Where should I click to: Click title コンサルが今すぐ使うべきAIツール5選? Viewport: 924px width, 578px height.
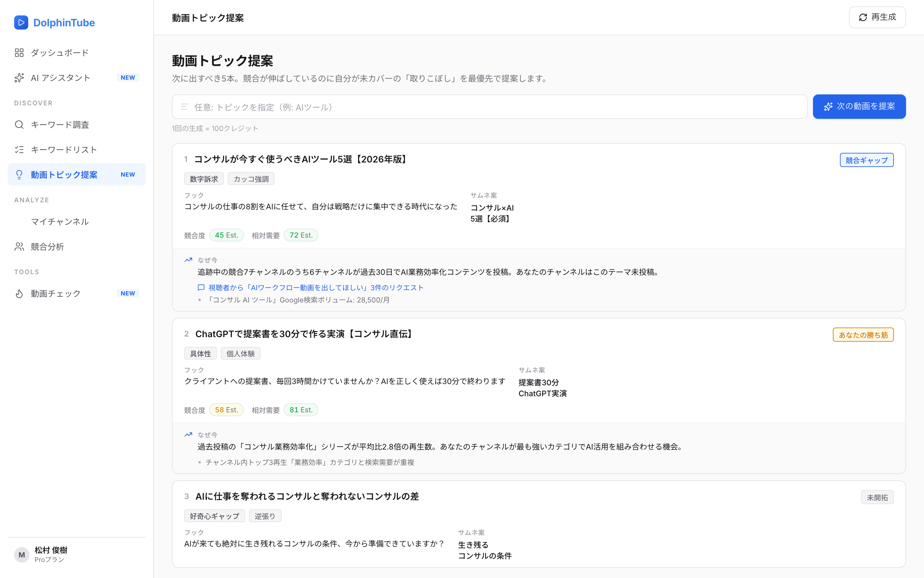(302, 159)
